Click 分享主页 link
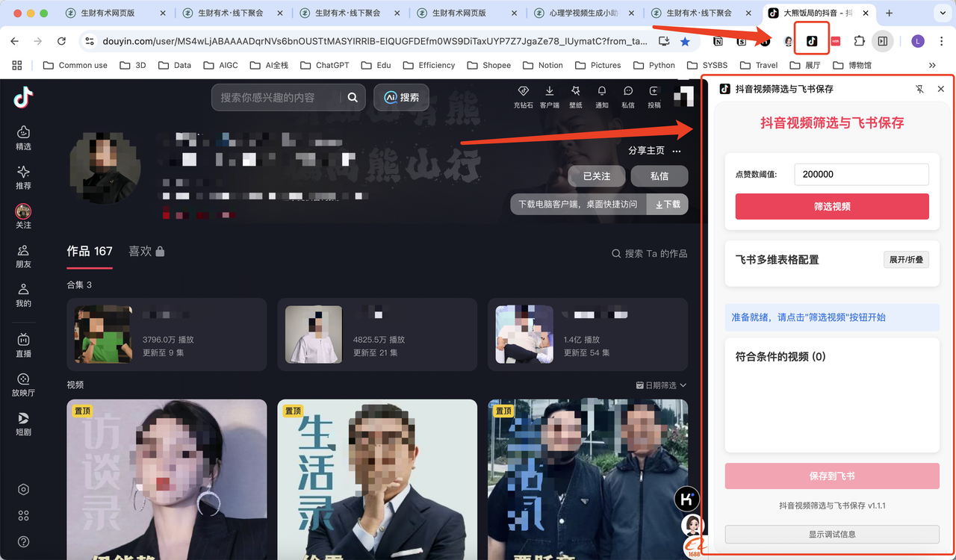 (646, 150)
